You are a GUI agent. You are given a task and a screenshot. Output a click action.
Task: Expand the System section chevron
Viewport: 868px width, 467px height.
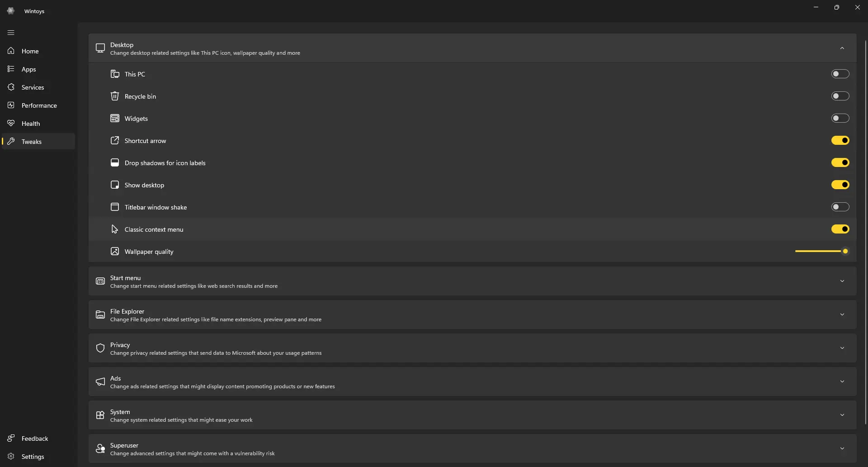click(842, 415)
